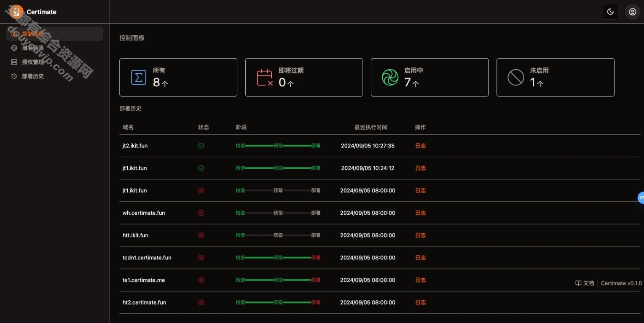
Task: Click the book icon beside 文档
Action: (578, 283)
